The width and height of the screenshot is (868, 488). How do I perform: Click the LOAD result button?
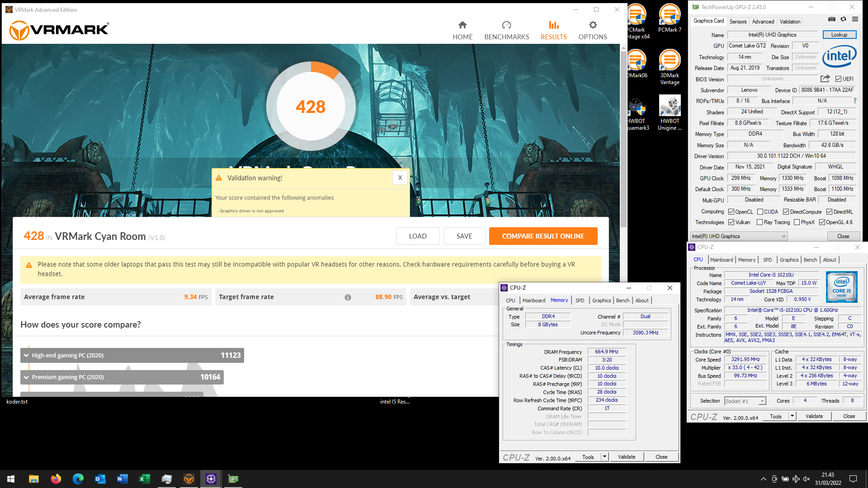(418, 236)
